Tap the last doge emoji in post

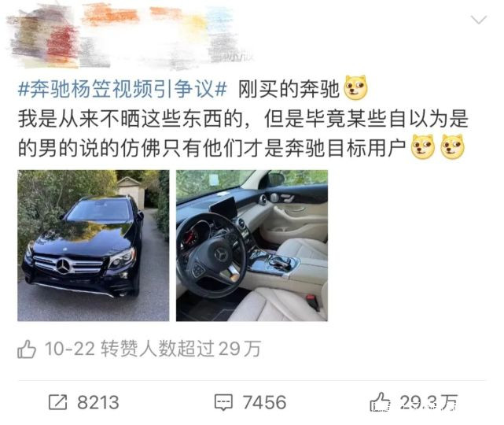[452, 147]
